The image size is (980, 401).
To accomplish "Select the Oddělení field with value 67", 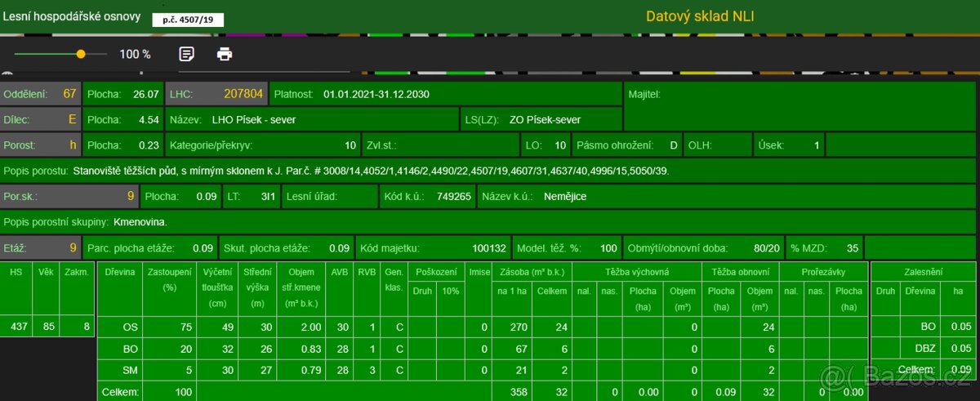I will click(41, 94).
